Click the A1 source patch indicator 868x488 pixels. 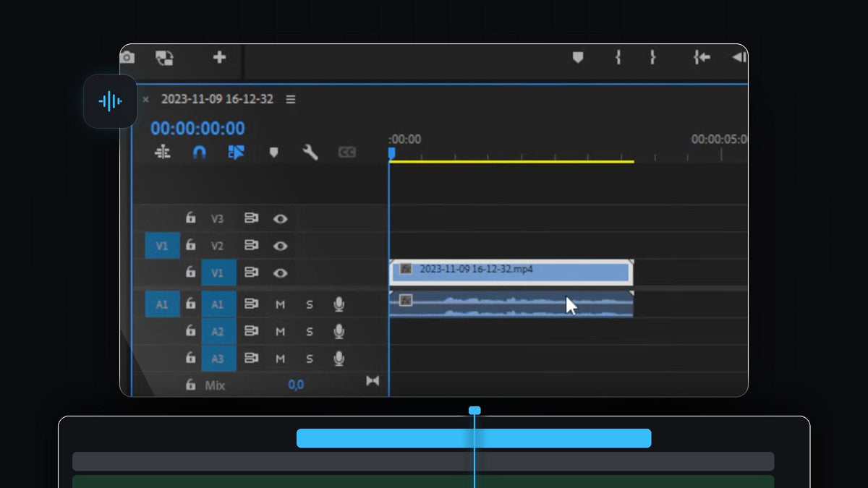click(x=162, y=304)
